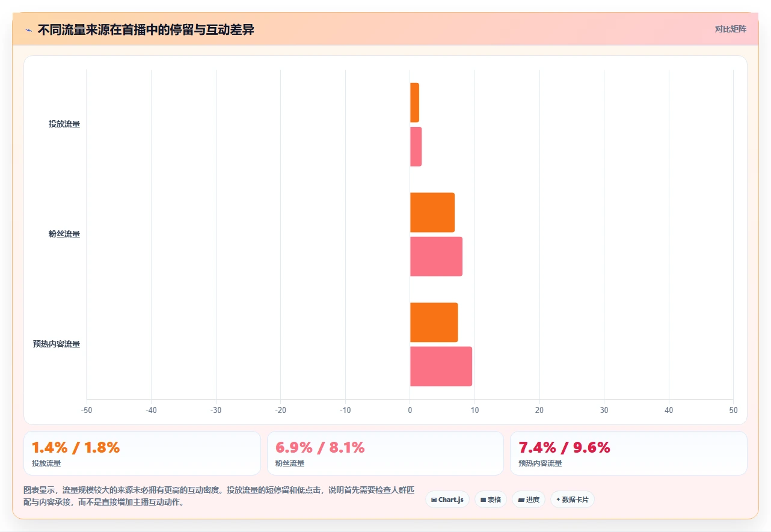Image resolution: width=771 pixels, height=532 pixels.
Task: Click the summary paragraph starting 图表显示
Action: point(219,496)
